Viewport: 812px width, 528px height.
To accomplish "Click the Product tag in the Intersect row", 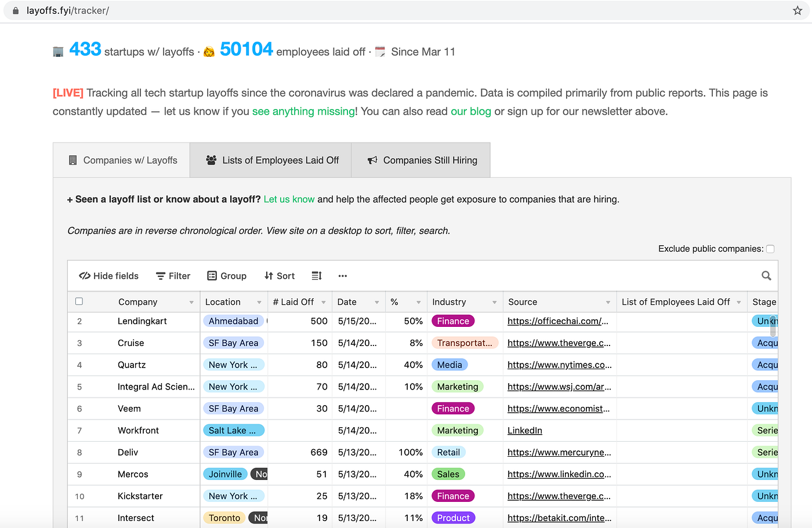I will tap(453, 518).
